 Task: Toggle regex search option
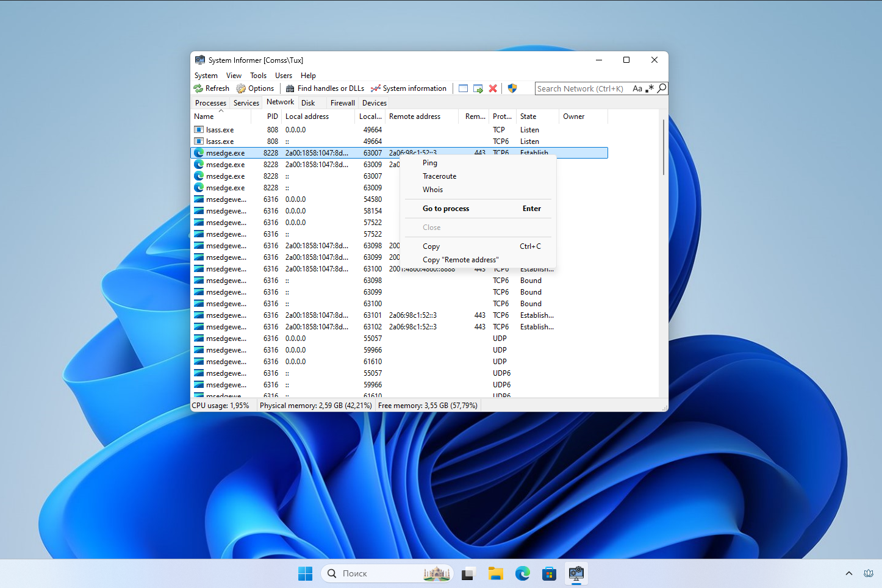coord(650,88)
